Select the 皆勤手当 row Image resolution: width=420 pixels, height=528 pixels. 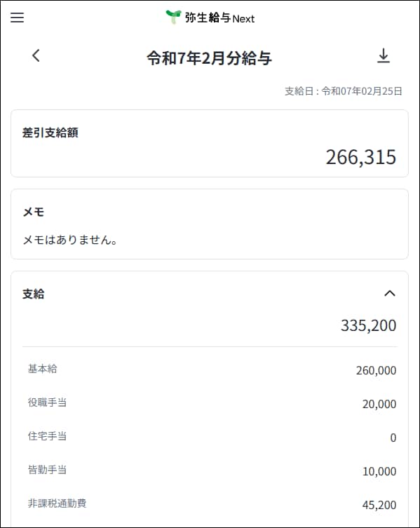(x=210, y=471)
